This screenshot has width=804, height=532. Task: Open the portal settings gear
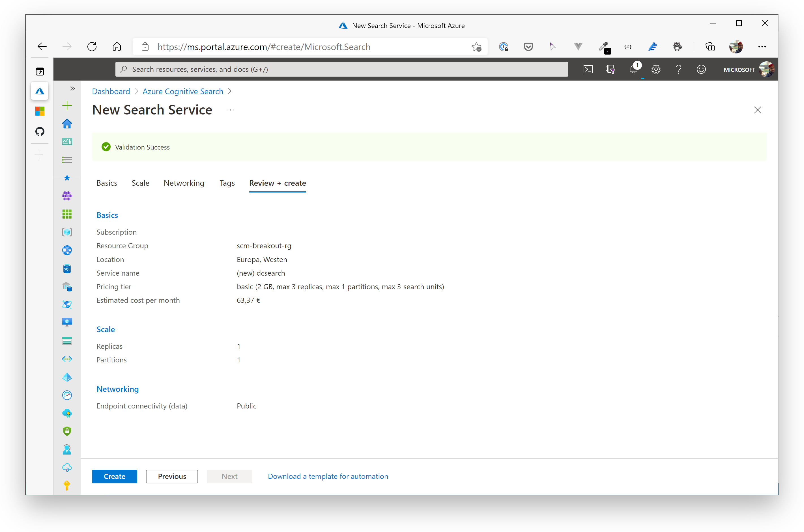pyautogui.click(x=656, y=69)
